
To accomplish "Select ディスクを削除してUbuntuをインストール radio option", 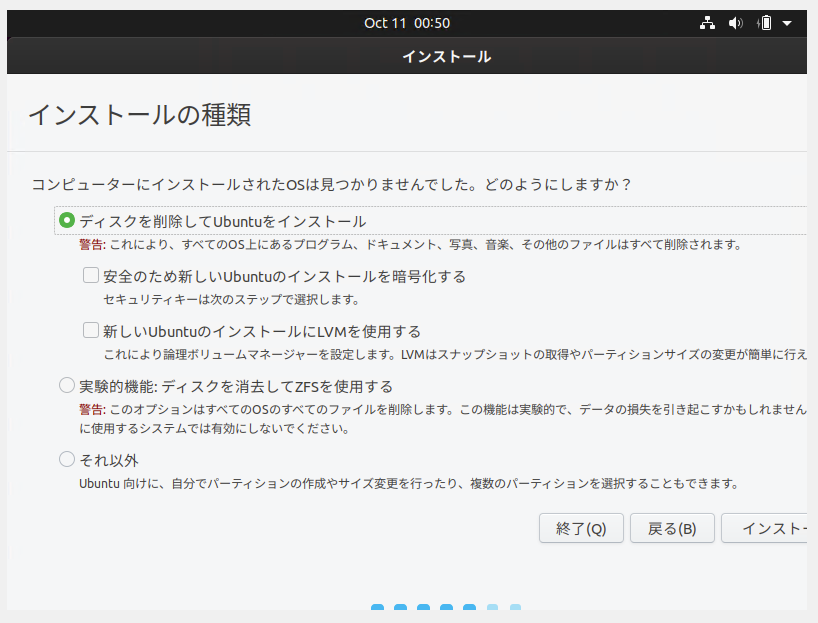I will pyautogui.click(x=67, y=220).
